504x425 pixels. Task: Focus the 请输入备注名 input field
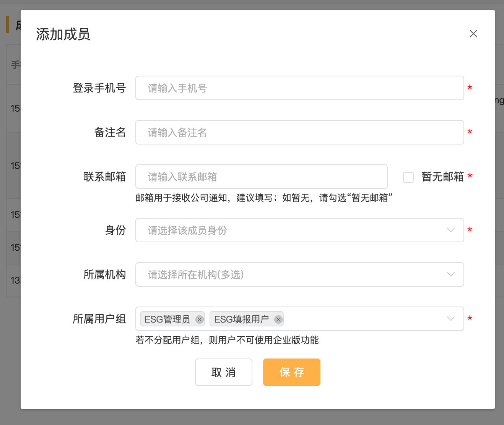299,132
